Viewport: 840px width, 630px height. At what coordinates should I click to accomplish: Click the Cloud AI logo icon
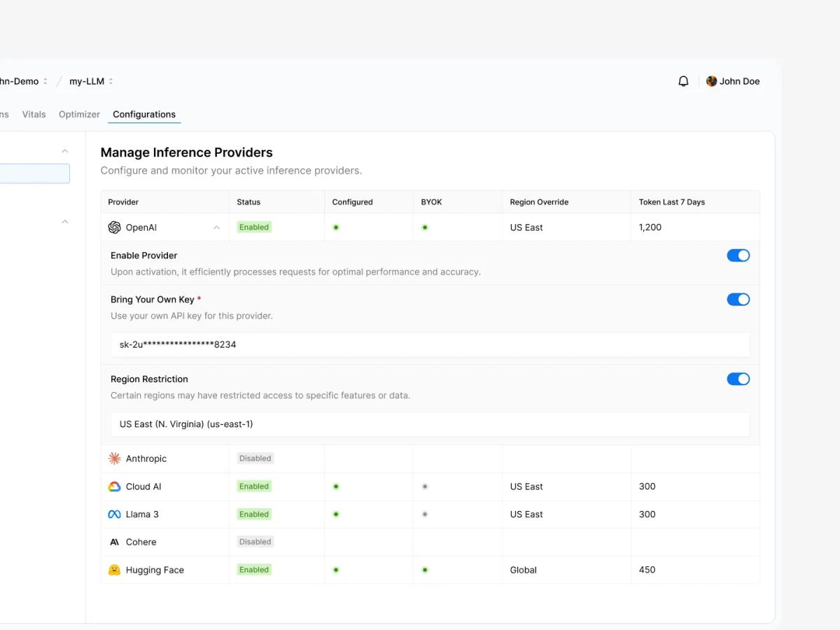click(x=115, y=486)
